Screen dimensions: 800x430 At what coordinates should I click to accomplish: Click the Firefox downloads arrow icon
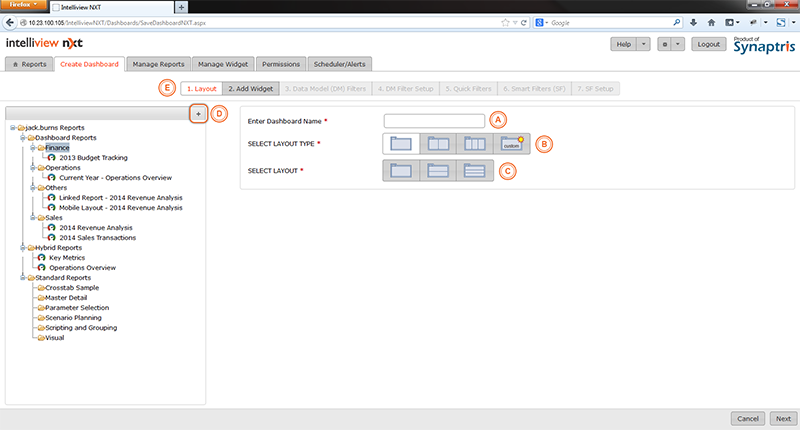pos(693,22)
